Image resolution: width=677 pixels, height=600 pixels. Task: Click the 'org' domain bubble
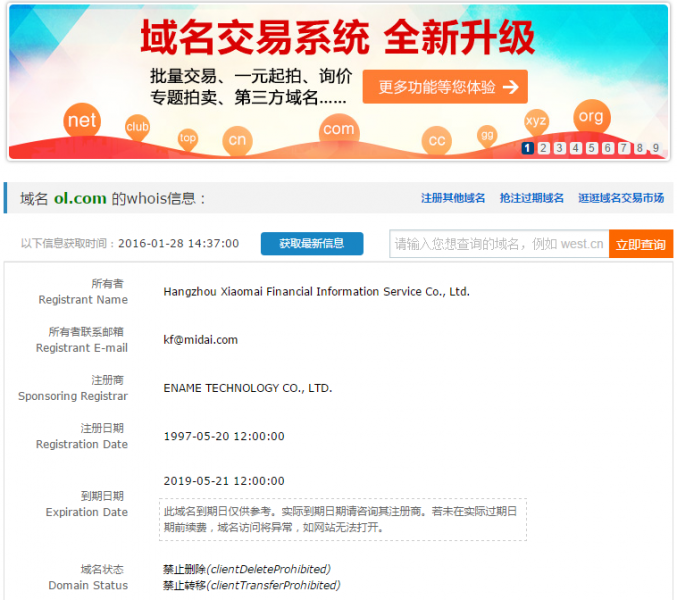point(590,117)
